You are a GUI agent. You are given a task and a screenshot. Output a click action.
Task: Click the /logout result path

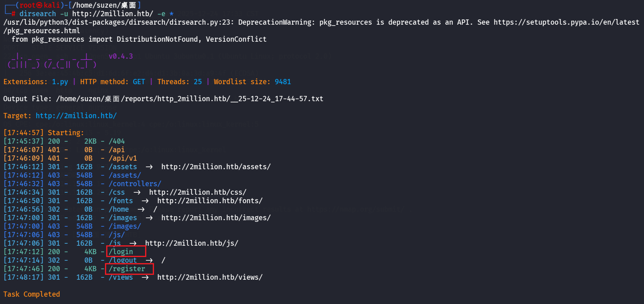(x=123, y=260)
